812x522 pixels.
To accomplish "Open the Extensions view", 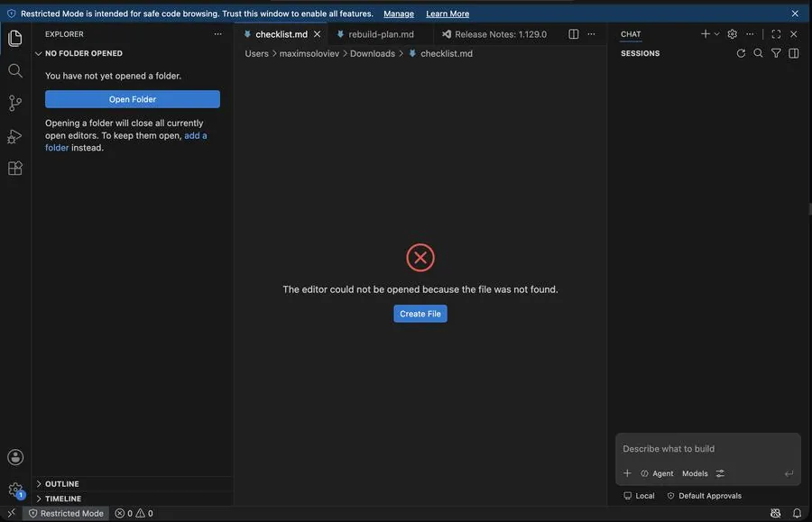I will point(15,168).
